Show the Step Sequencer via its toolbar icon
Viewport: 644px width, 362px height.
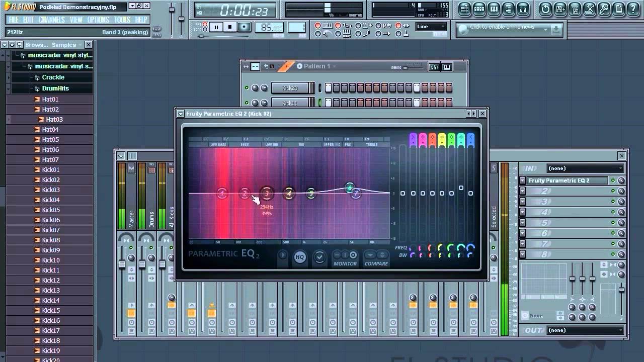(x=479, y=9)
